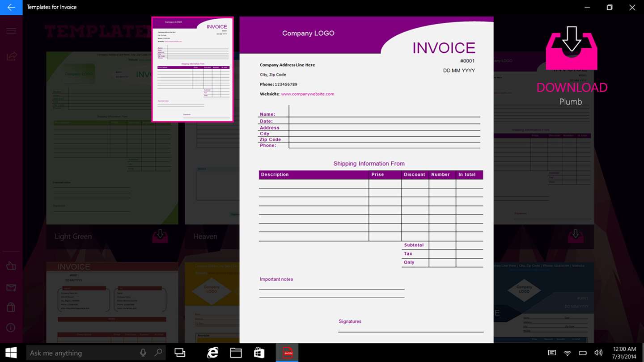This screenshot has height=362, width=644.
Task: Click the Plumb template name text
Action: (x=571, y=101)
